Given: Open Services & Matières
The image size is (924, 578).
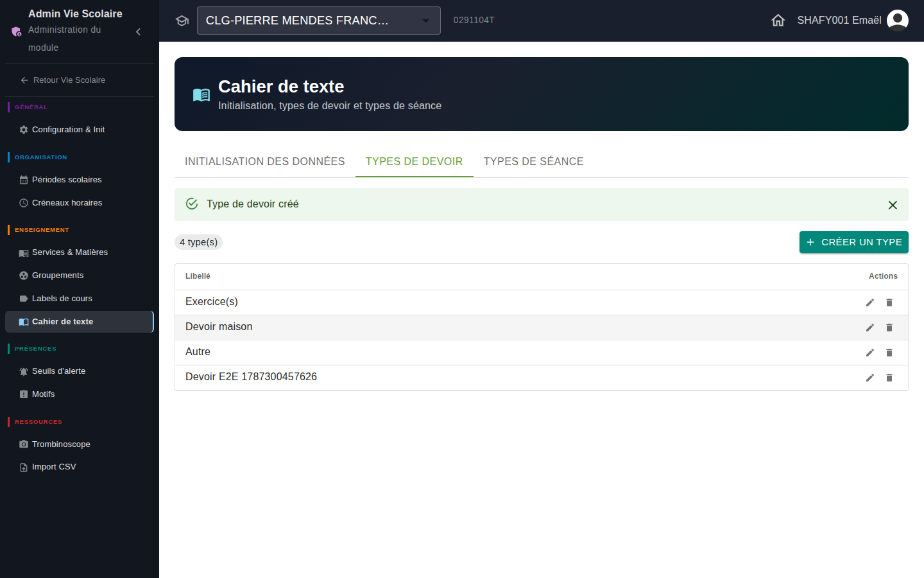Looking at the screenshot, I should (80, 252).
